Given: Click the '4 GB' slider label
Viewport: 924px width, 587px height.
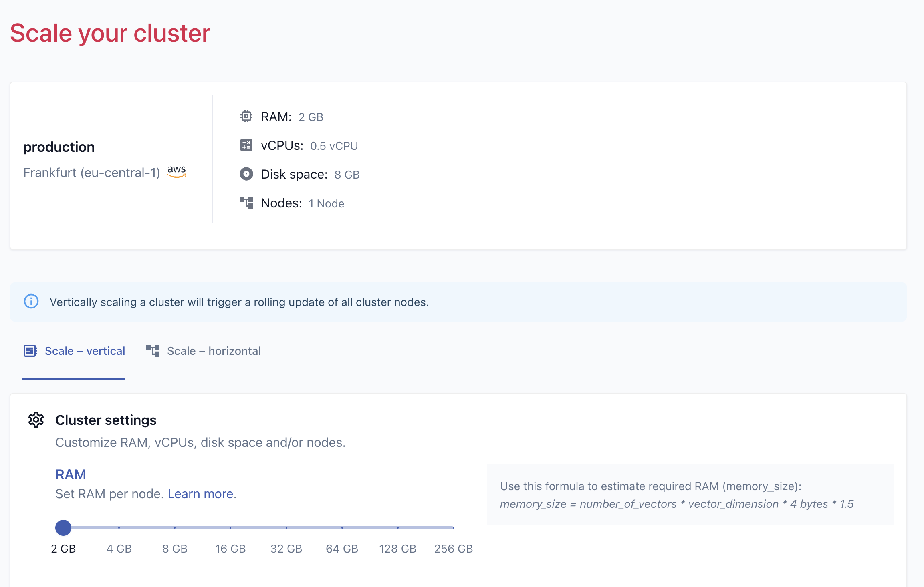Looking at the screenshot, I should pyautogui.click(x=119, y=549).
